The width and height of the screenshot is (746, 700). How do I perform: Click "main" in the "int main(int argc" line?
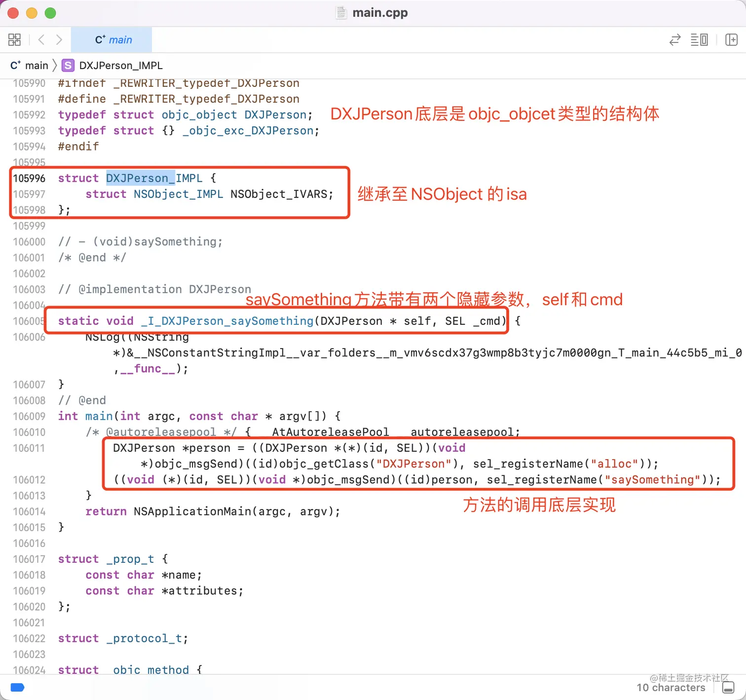[99, 416]
